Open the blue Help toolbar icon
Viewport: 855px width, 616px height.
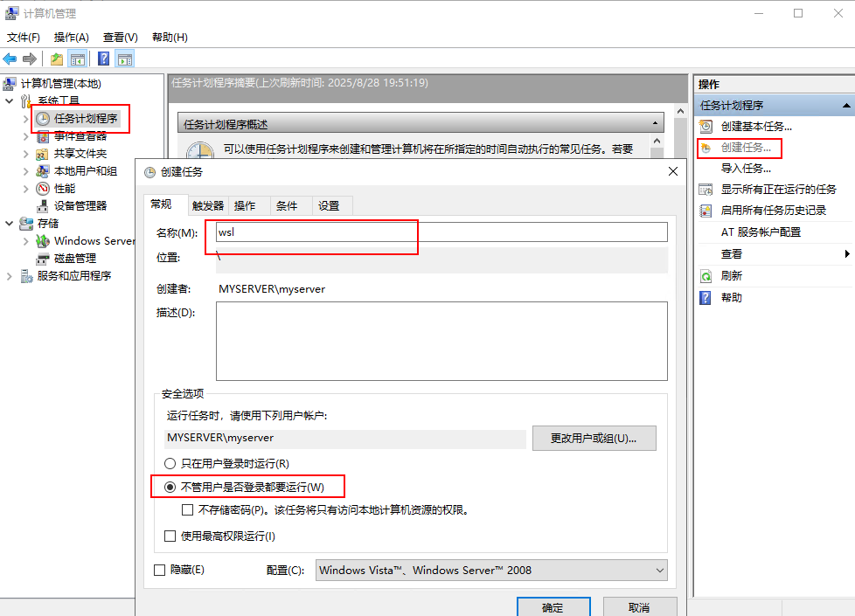click(x=104, y=59)
